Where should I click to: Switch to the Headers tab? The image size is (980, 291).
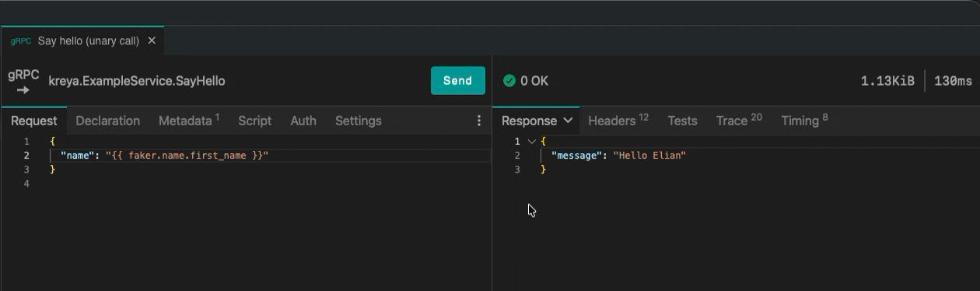(618, 121)
